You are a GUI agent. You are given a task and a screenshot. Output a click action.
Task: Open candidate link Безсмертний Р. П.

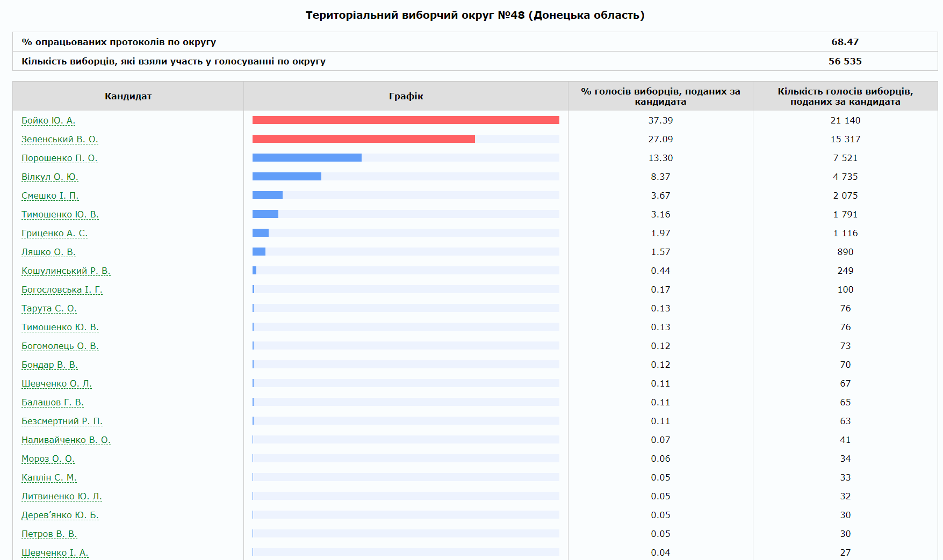point(62,421)
